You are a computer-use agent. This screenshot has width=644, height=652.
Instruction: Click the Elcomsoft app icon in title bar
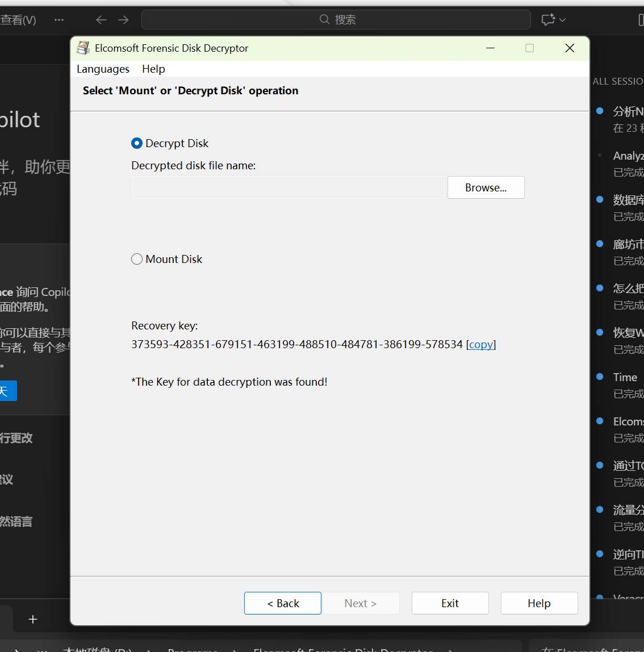click(x=83, y=48)
